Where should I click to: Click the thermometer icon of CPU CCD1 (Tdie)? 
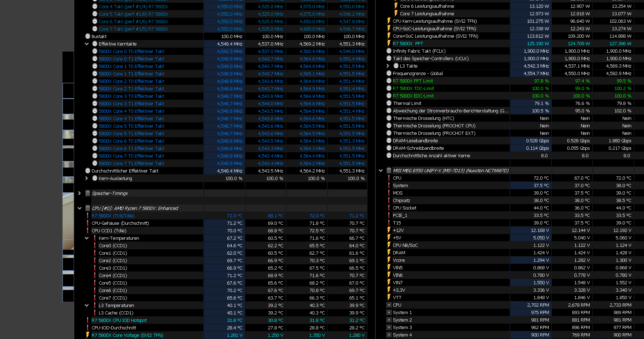pos(88,231)
